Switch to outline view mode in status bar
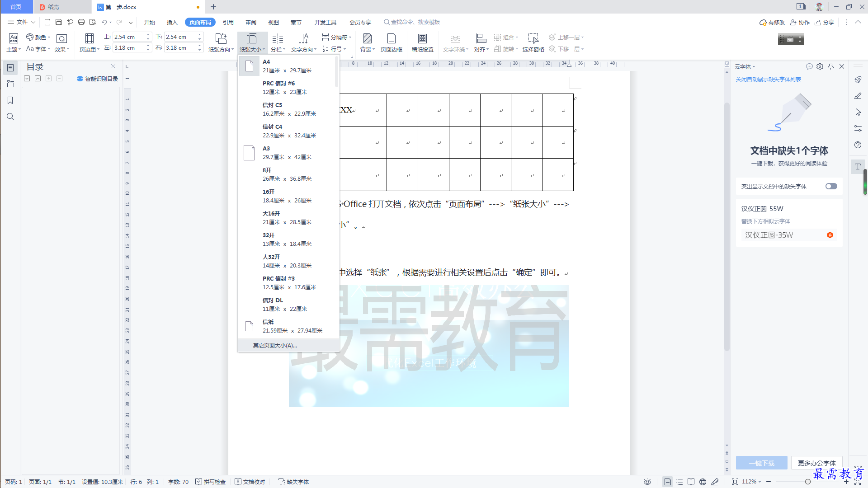Screen dimensions: 868x488 pos(679,482)
